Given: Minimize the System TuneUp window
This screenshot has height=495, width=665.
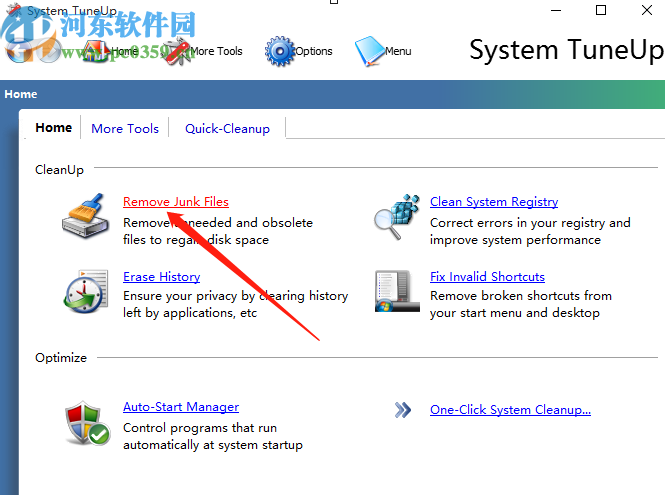Looking at the screenshot, I should click(556, 10).
